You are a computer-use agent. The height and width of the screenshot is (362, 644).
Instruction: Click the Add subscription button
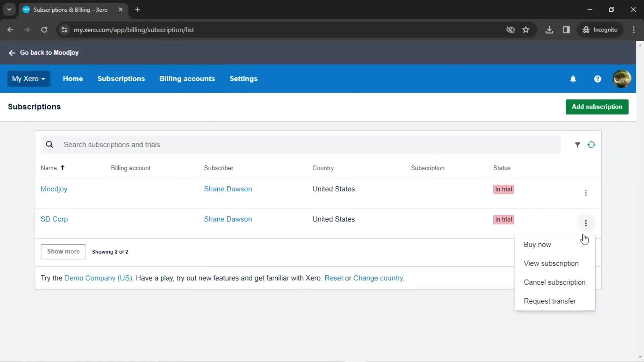597,107
